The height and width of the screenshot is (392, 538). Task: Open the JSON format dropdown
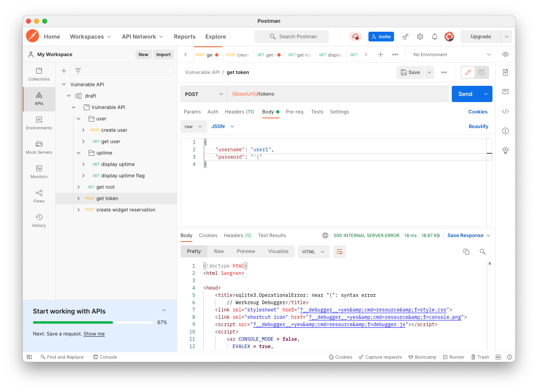tap(223, 126)
